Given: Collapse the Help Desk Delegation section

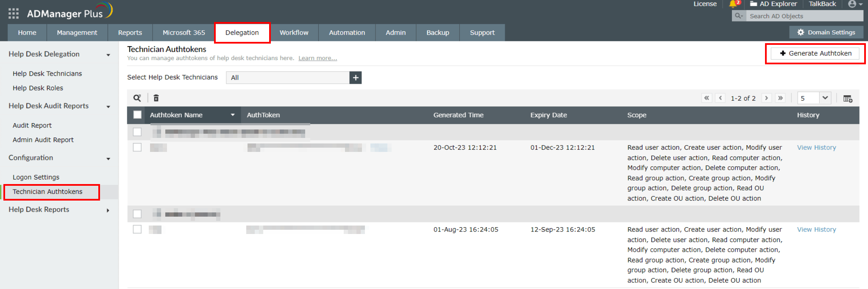Looking at the screenshot, I should click(x=108, y=55).
